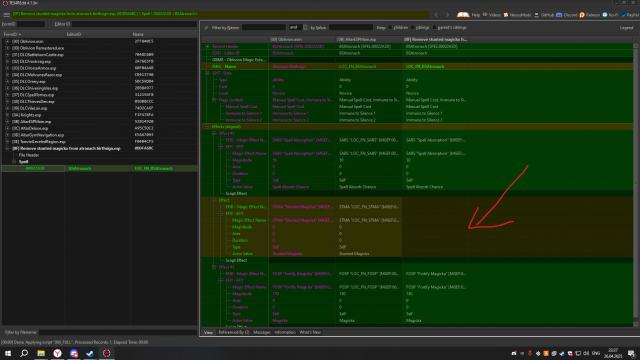
Task: Collapse the Remove stunted magicka plugin node
Action: click(x=7, y=148)
